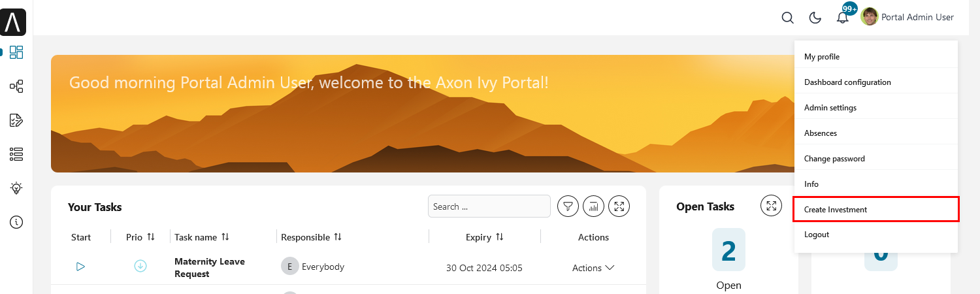Open the Tasks sidebar icon
This screenshot has height=294, width=980.
16,120
